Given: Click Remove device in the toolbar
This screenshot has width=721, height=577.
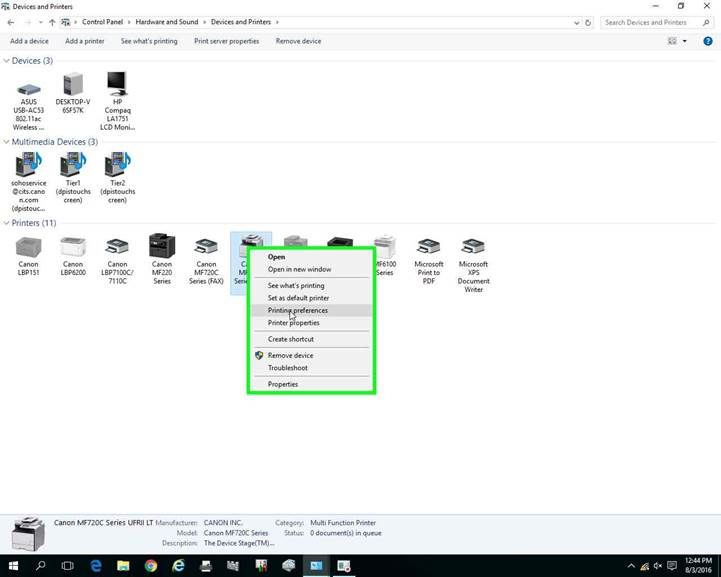Looking at the screenshot, I should (x=298, y=41).
